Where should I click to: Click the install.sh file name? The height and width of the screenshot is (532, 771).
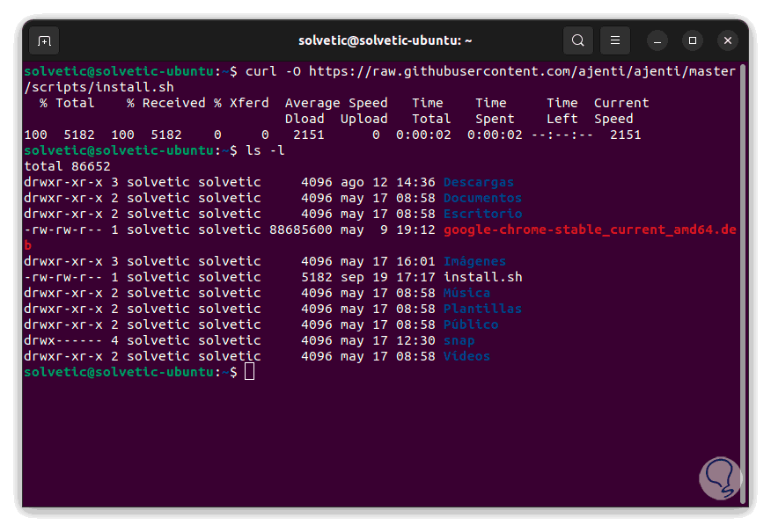482,277
